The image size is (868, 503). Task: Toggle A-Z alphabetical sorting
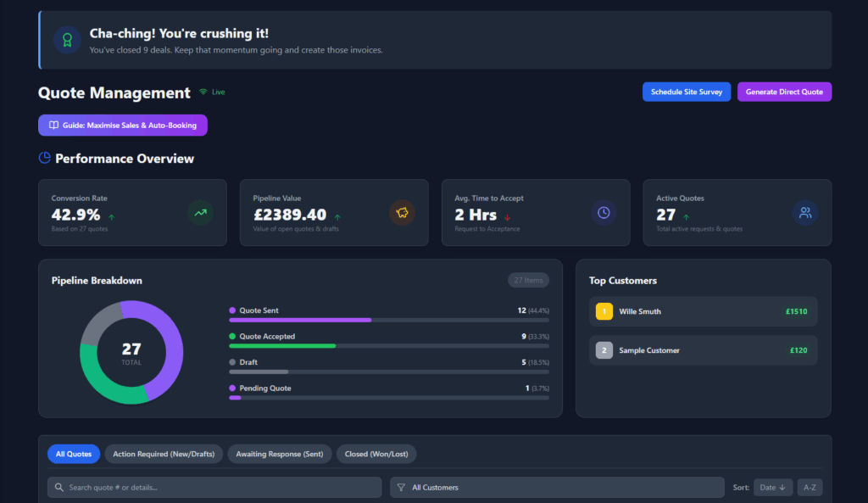coord(810,488)
